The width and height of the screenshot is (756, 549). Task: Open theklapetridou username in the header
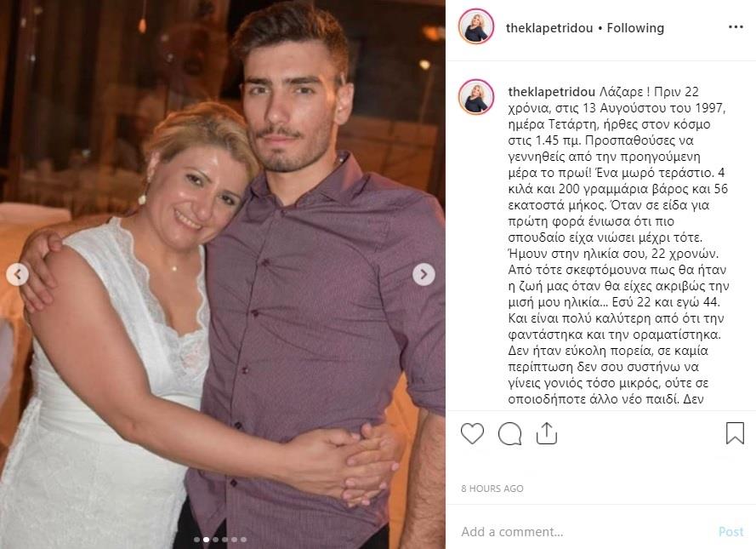(549, 28)
